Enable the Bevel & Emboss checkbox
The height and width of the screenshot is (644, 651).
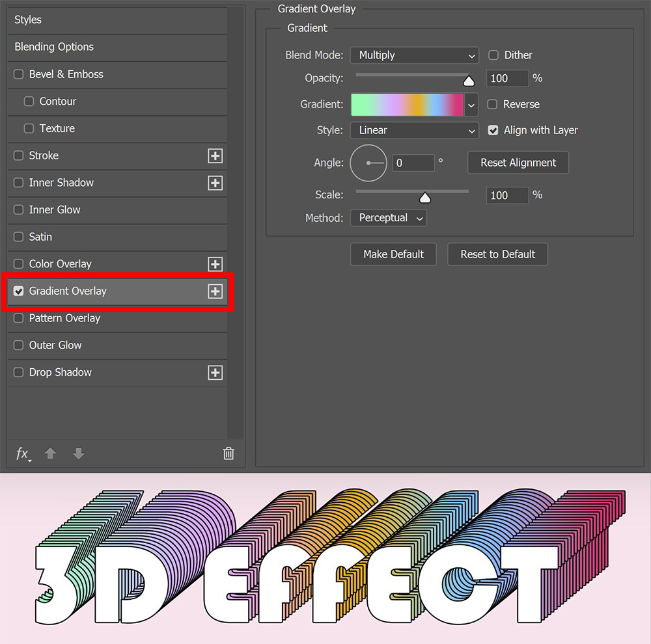(x=18, y=74)
